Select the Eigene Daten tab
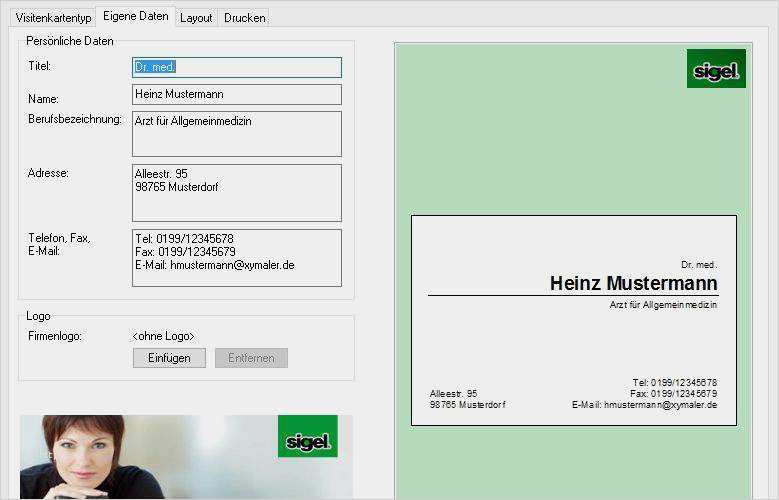 pyautogui.click(x=135, y=16)
